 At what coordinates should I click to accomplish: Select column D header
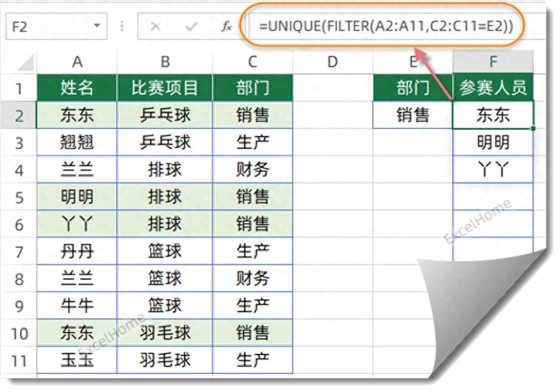(332, 62)
